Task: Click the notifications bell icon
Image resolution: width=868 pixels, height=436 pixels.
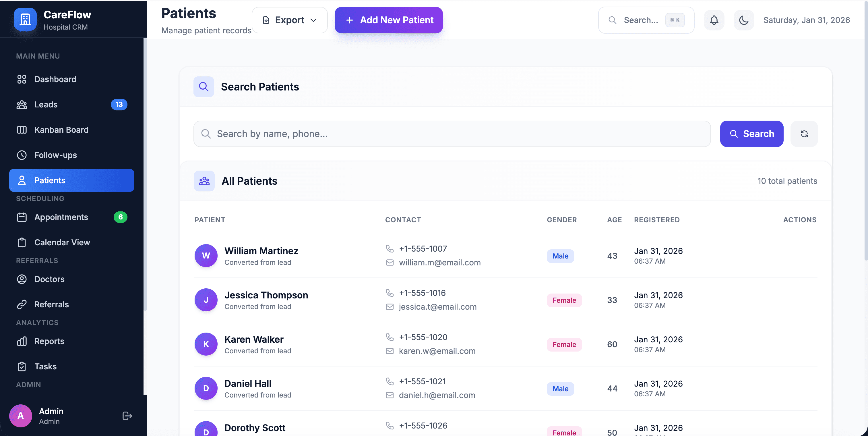Action: 714,20
